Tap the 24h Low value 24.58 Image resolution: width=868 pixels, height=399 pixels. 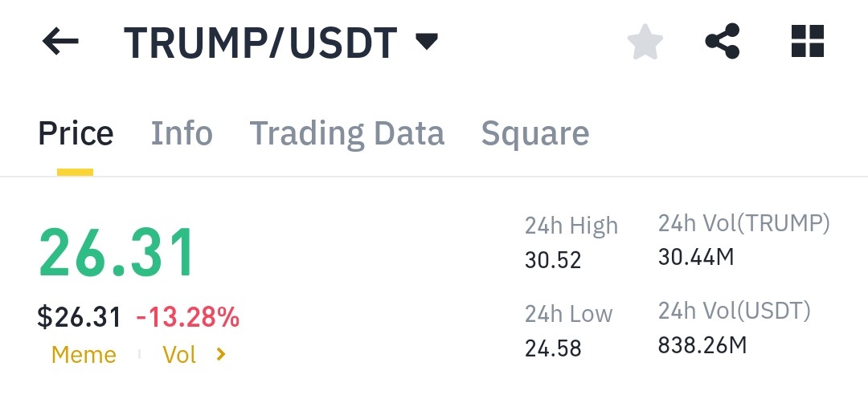(553, 348)
